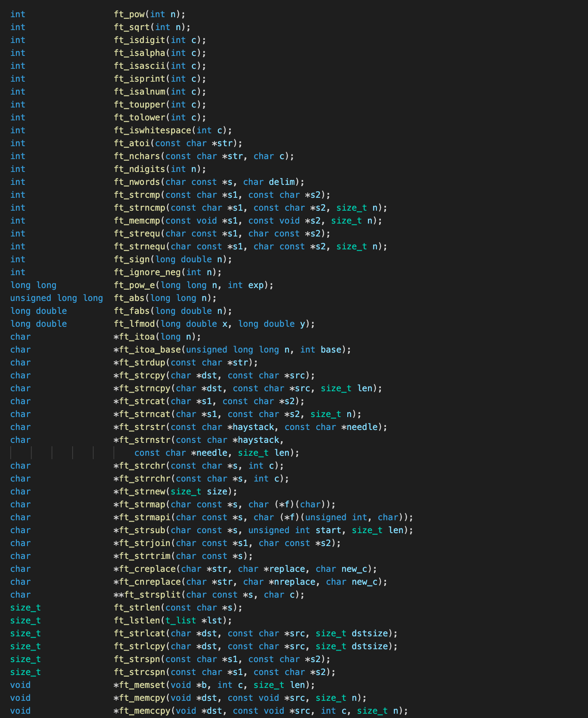Click the ft_memccpy function name
The image size is (588, 718).
[145, 711]
